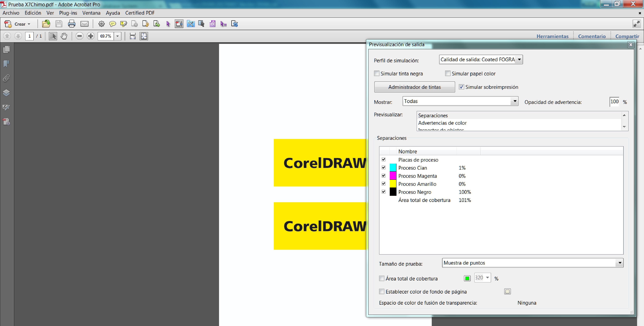Viewport: 644px width, 326px height.
Task: Send the file by email envelope icon
Action: pyautogui.click(x=85, y=24)
